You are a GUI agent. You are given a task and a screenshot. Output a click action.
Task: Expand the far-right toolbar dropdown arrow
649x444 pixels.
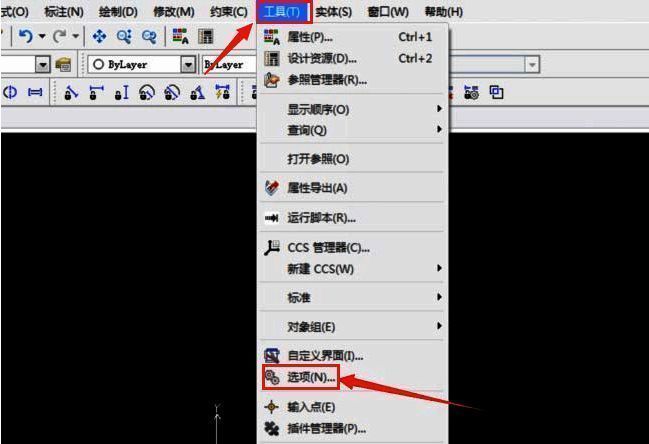point(532,65)
